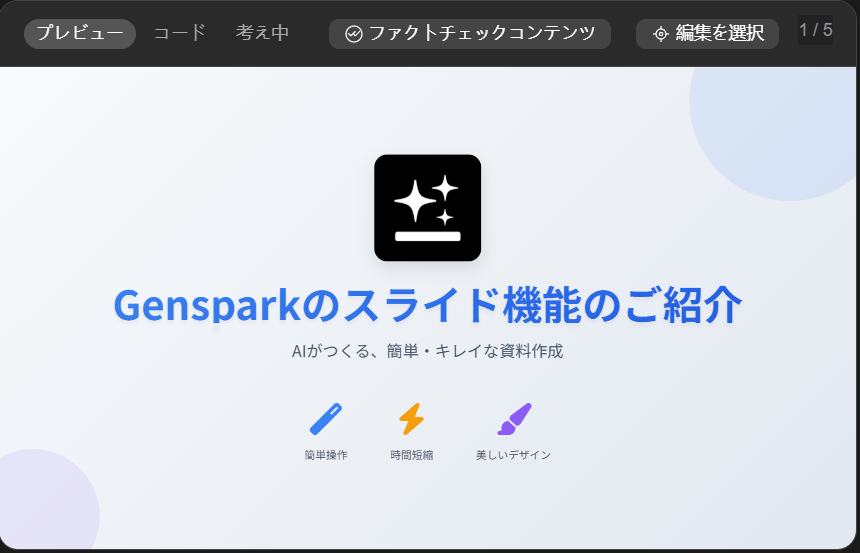This screenshot has width=860, height=553.
Task: Switch to the プレビュー tab
Action: 80,33
